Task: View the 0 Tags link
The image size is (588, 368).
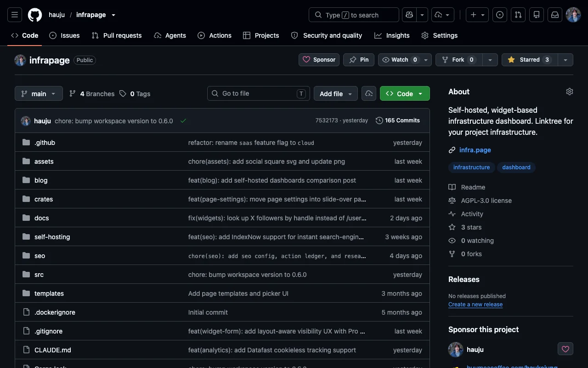Action: [135, 94]
